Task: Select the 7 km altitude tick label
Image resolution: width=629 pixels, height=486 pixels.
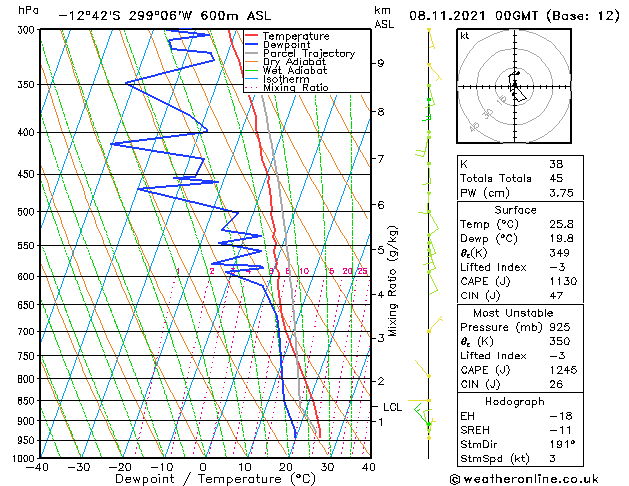Action: [381, 159]
